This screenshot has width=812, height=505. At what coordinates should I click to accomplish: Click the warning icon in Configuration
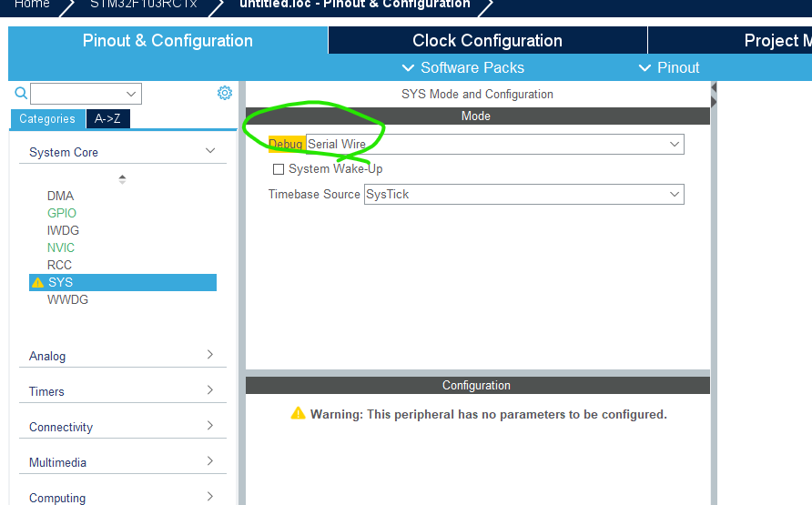click(x=299, y=413)
